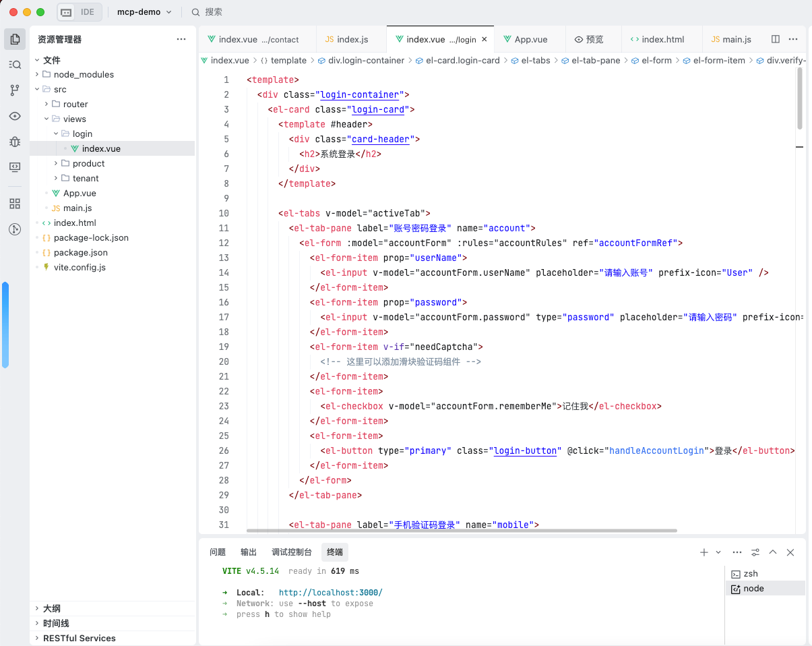Close the index.vue login tab
The height and width of the screenshot is (646, 812).
click(485, 40)
